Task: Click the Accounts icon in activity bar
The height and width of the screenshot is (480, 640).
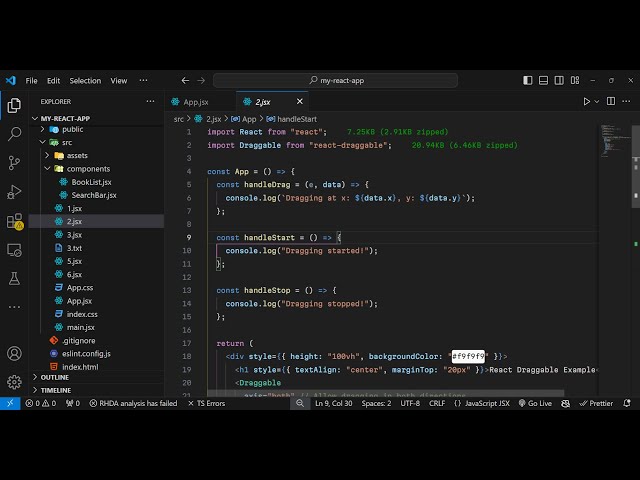Action: (14, 353)
